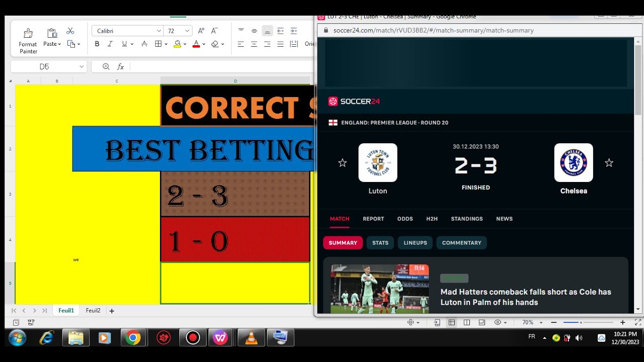Open the font size 72 dropdown
644x362 pixels.
click(x=187, y=31)
